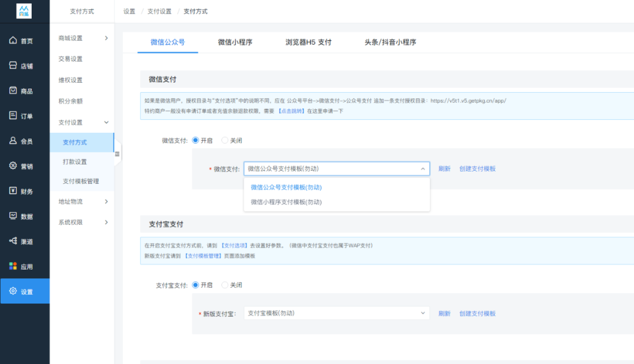Click the 微信支付 section heading

point(162,79)
